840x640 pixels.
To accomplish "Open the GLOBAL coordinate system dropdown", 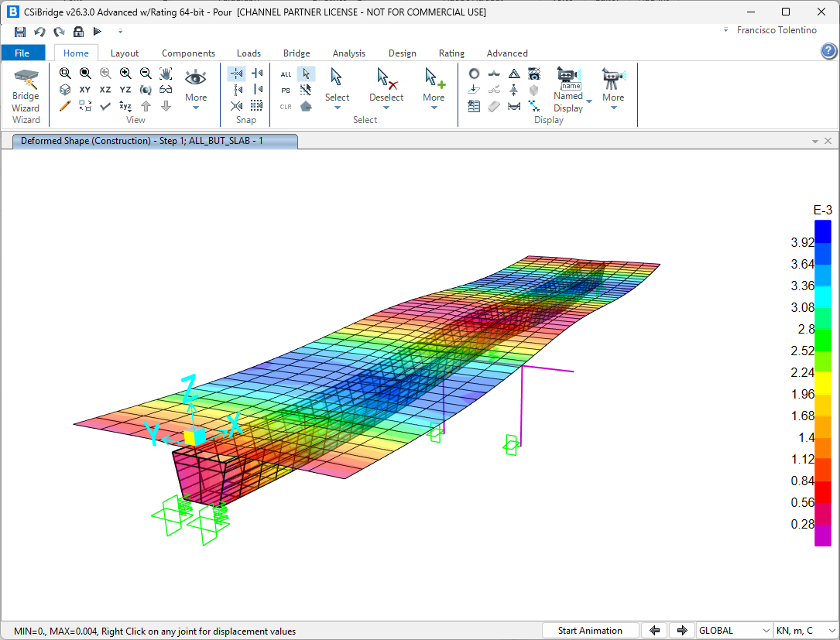I will tap(734, 631).
